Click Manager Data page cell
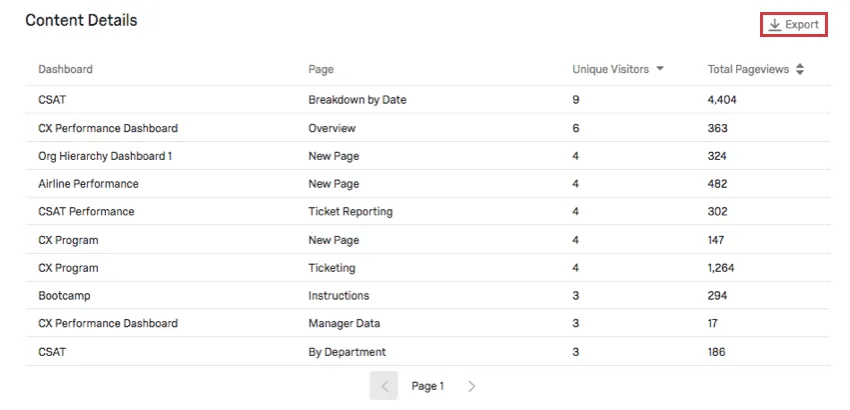Image resolution: width=850 pixels, height=410 pixels. (344, 324)
